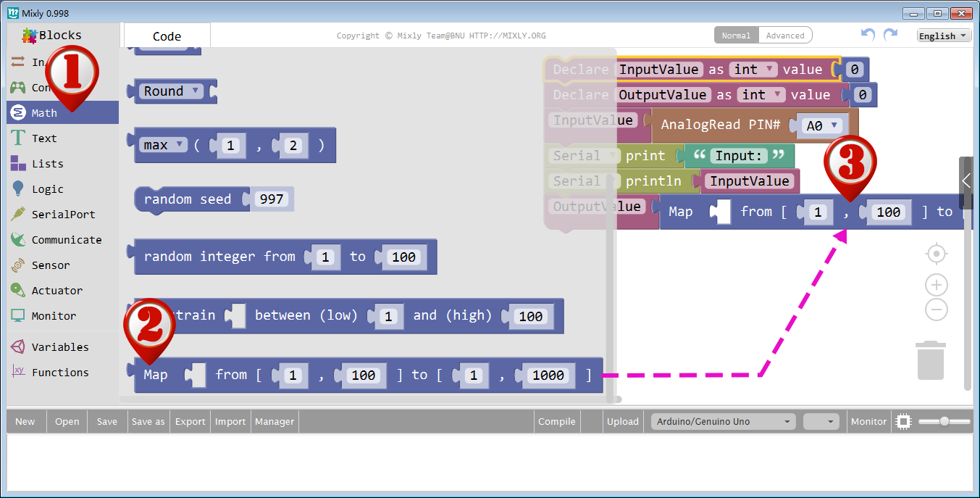
Task: Switch to the Code tab
Action: 167,36
